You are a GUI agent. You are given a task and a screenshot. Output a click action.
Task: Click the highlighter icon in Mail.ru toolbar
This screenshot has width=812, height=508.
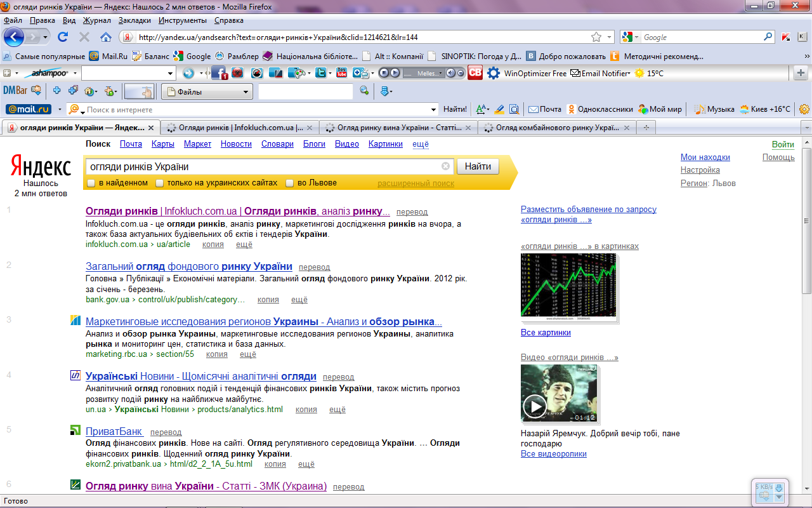(499, 109)
